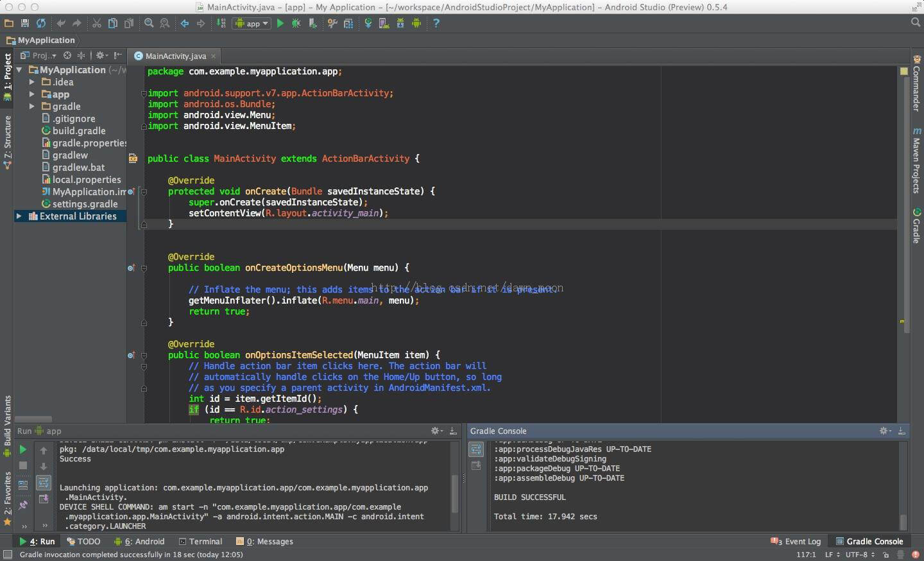Screen dimensions: 924x561
Task: Stop process square in Run panel
Action: 23,465
